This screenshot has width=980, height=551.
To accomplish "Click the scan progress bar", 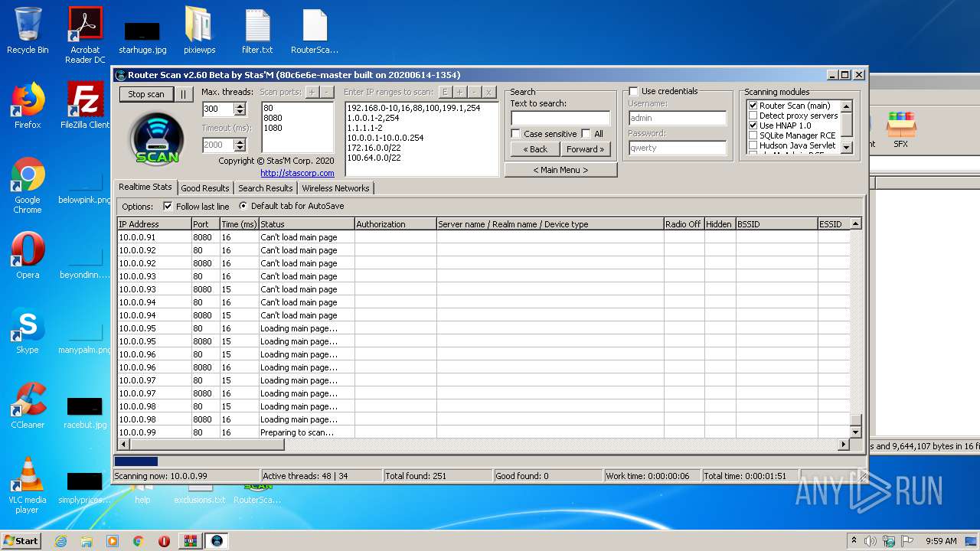I will pyautogui.click(x=489, y=461).
